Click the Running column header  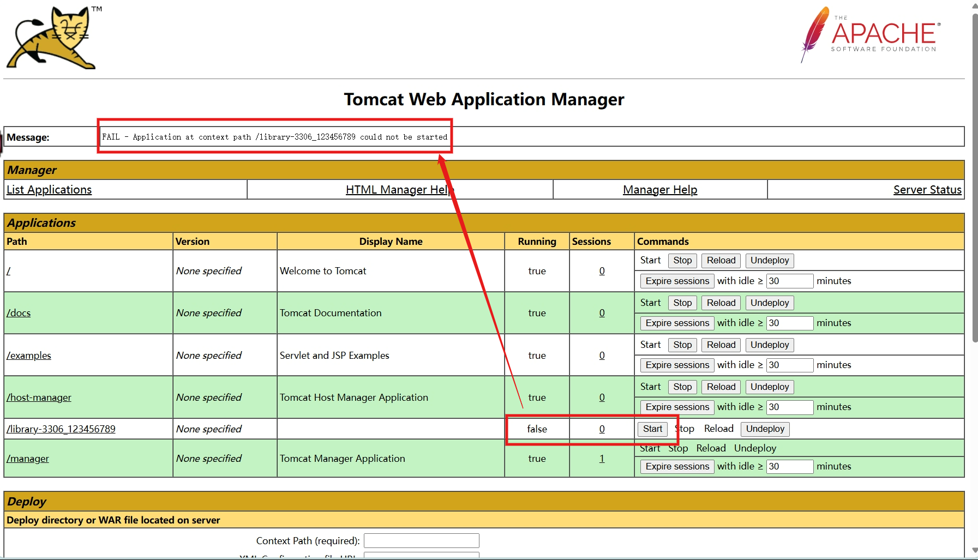(537, 242)
